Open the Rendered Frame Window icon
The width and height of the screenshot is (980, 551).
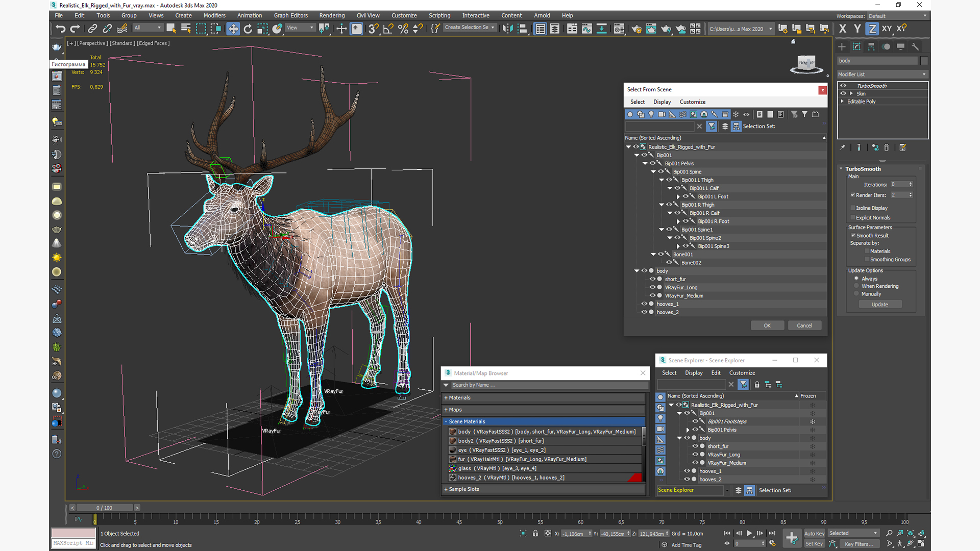click(x=651, y=29)
